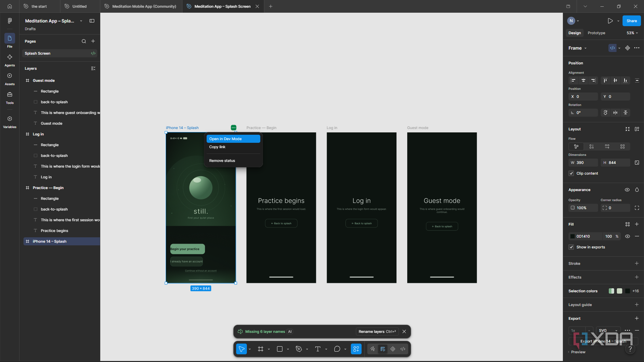
Task: Click the Figma main menu icon
Action: pos(10,21)
